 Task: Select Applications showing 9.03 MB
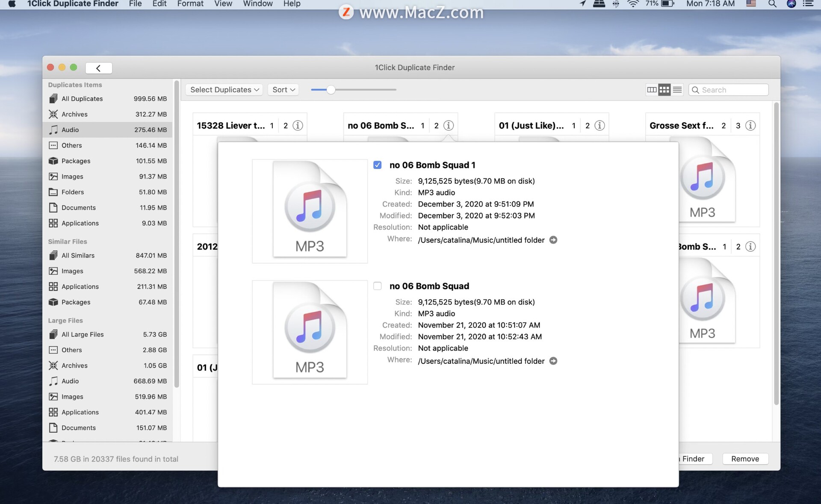click(x=107, y=223)
